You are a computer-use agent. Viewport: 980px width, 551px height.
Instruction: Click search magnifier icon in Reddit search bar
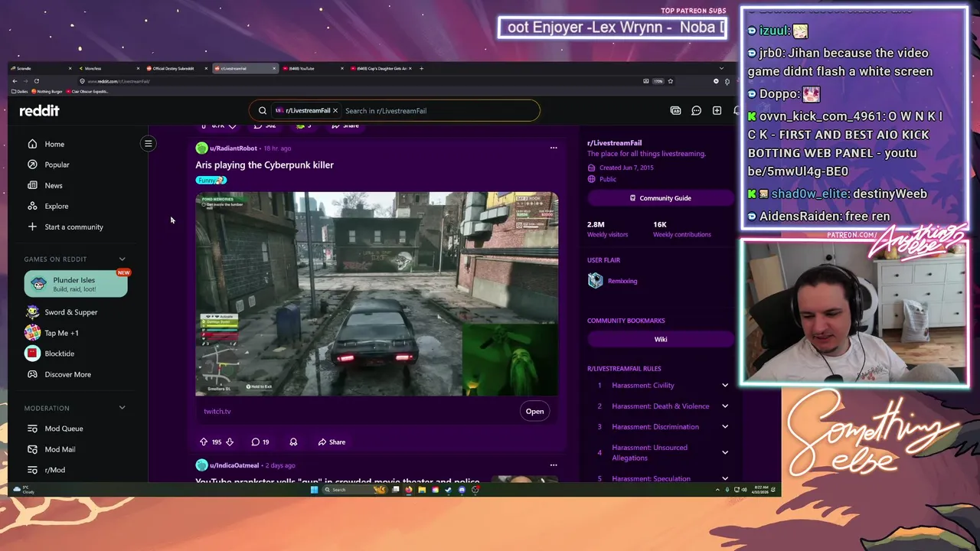263,110
